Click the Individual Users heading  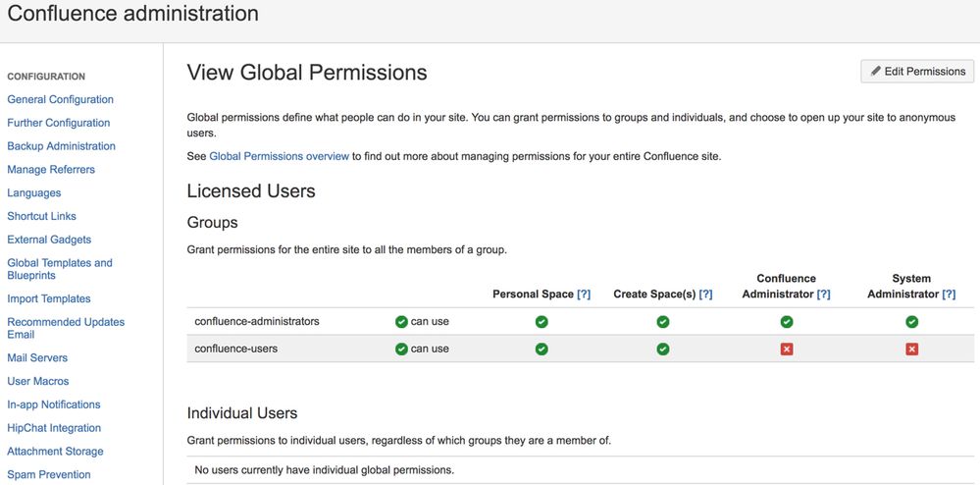[242, 413]
